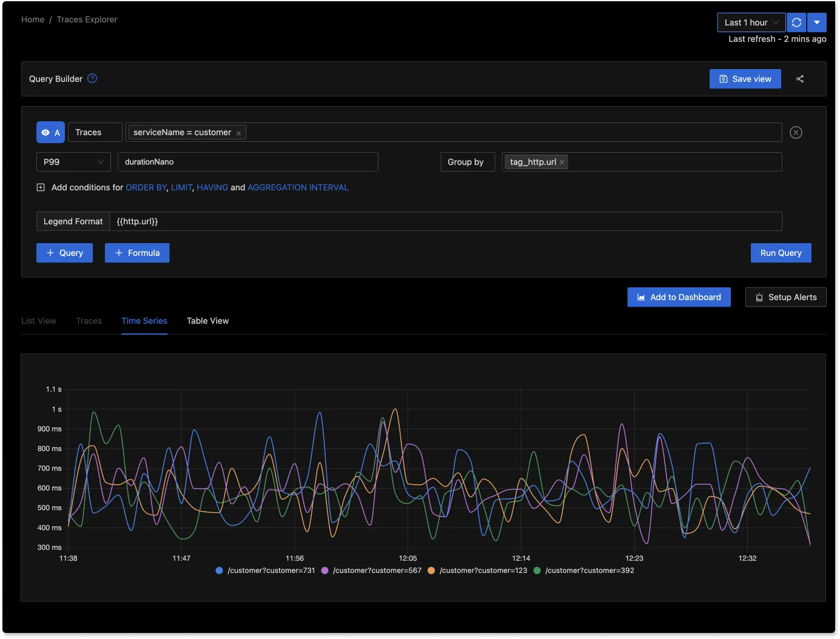840x639 pixels.
Task: Switch to the Table View tab
Action: [208, 321]
